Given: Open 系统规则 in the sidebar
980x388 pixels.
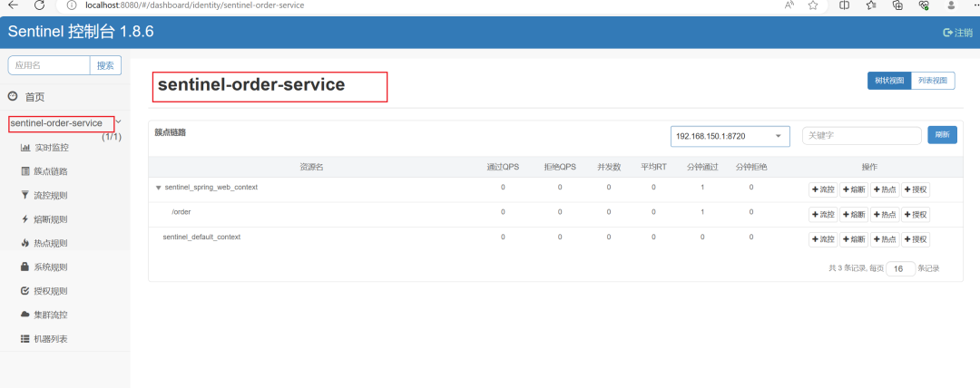Looking at the screenshot, I should (45, 267).
